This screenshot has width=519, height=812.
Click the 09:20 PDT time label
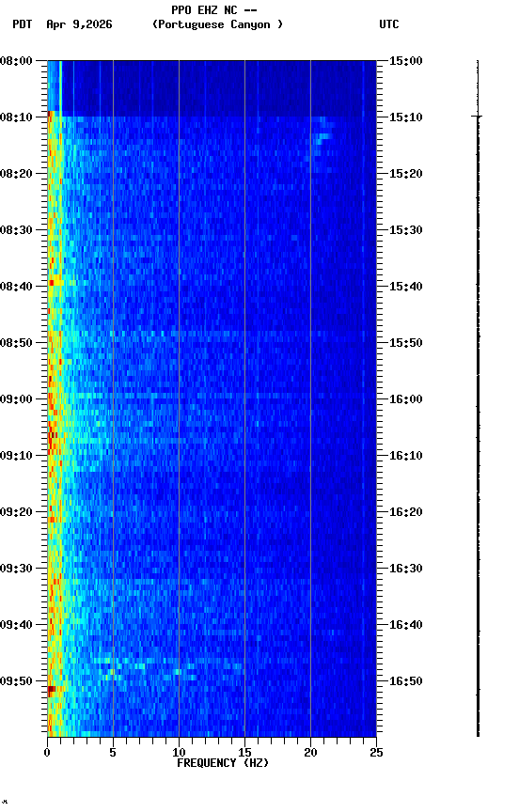point(16,513)
